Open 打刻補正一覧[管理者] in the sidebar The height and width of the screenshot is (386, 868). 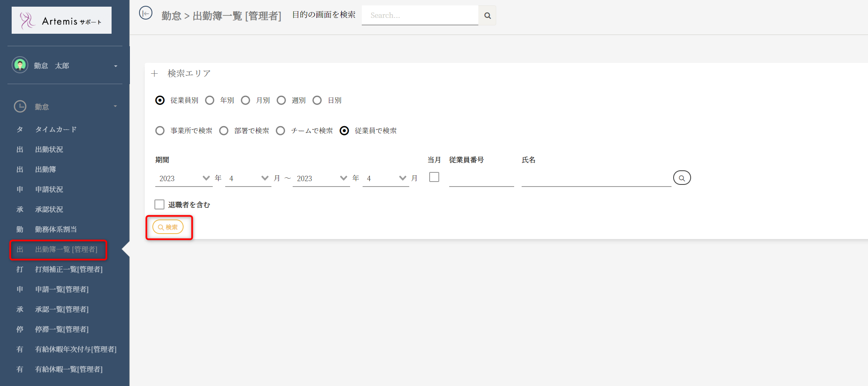[69, 269]
